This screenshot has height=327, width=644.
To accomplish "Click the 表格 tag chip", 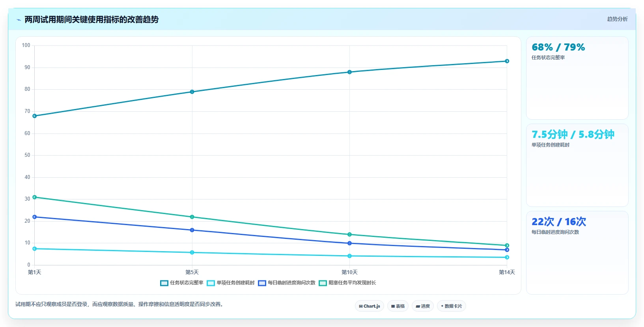I will [398, 306].
